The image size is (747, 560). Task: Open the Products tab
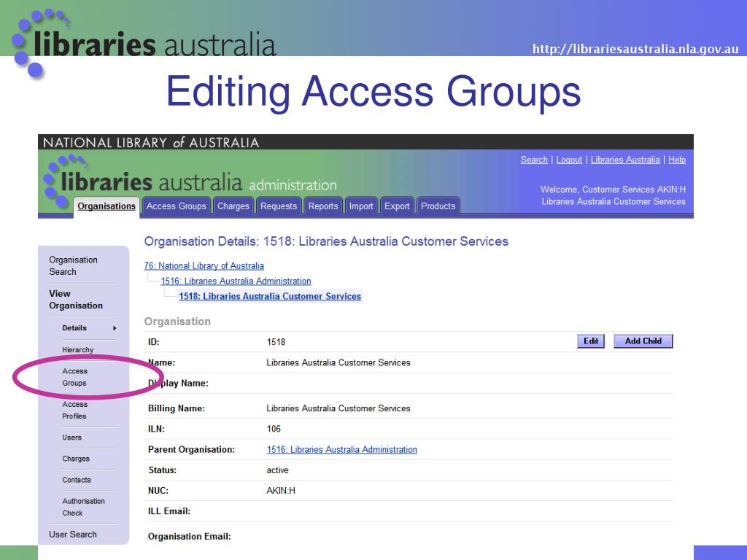point(438,206)
